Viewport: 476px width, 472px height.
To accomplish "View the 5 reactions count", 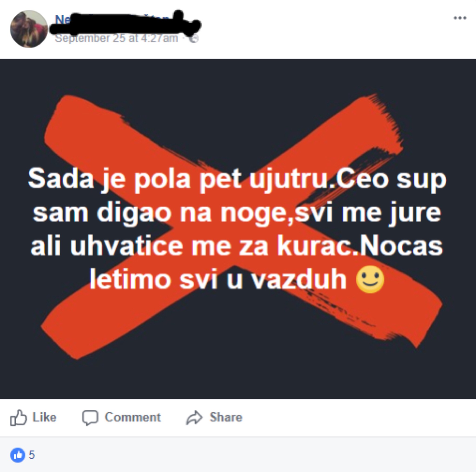I will click(x=32, y=455).
